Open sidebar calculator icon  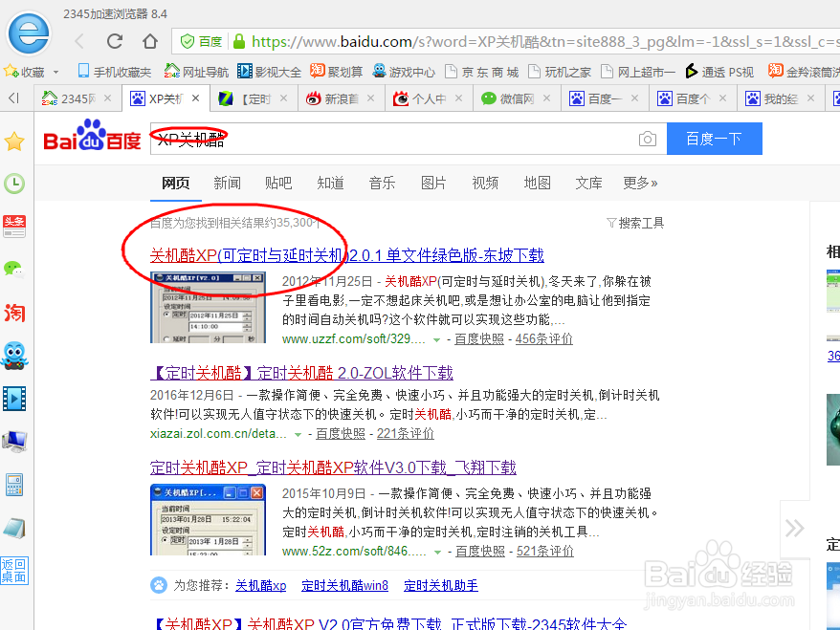pos(14,485)
